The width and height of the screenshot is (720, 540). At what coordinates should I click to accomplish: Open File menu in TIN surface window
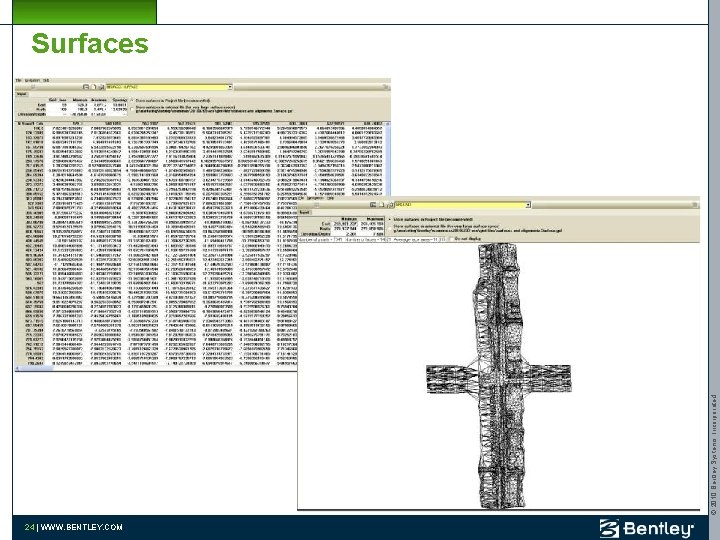[300, 198]
